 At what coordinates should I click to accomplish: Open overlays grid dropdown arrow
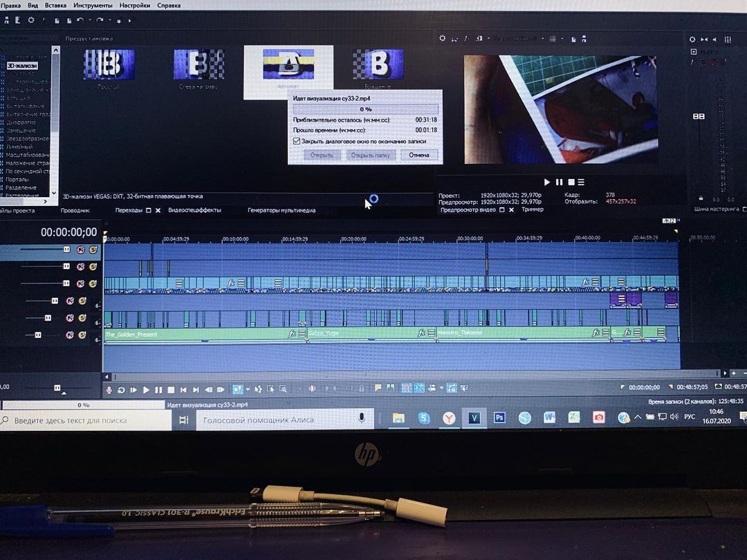coord(562,39)
